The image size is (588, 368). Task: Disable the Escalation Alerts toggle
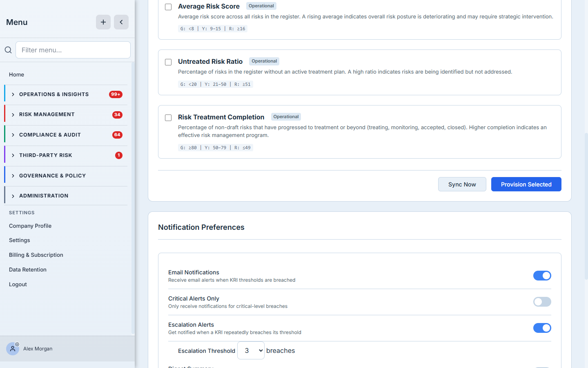542,328
